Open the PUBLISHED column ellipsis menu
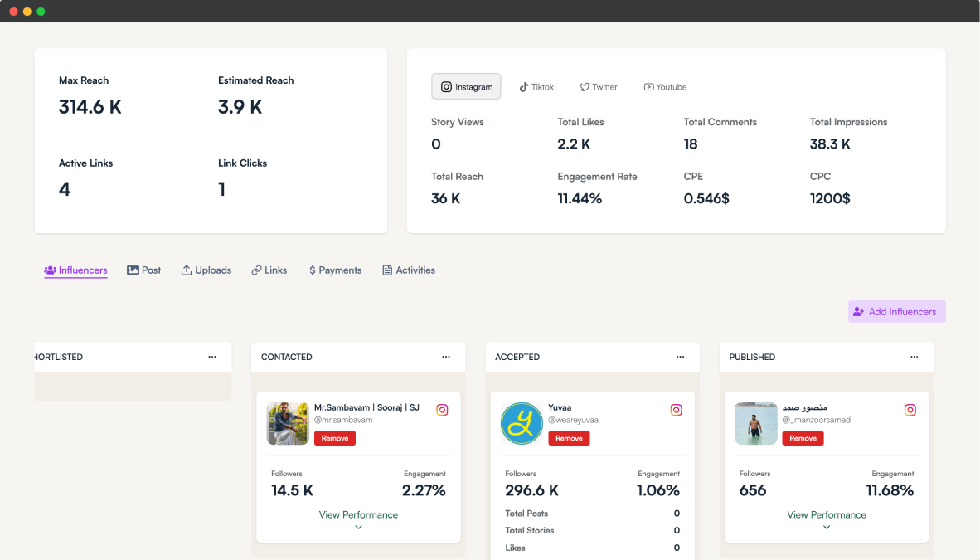Screen dimensions: 980x560 coord(914,357)
